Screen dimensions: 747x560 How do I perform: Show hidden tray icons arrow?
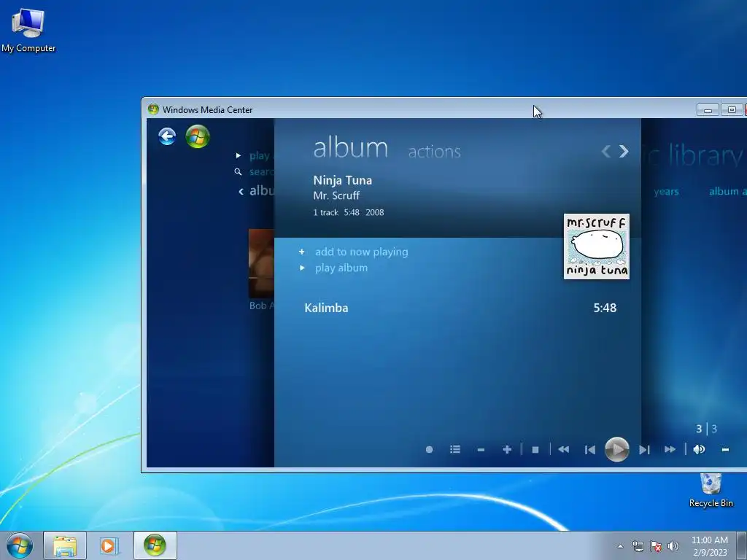pyautogui.click(x=620, y=546)
